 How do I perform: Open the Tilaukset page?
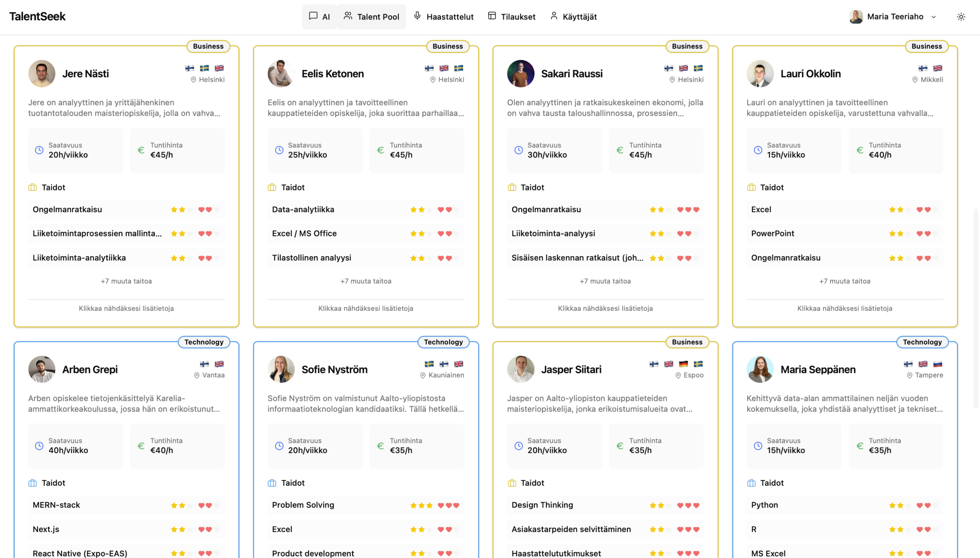512,16
